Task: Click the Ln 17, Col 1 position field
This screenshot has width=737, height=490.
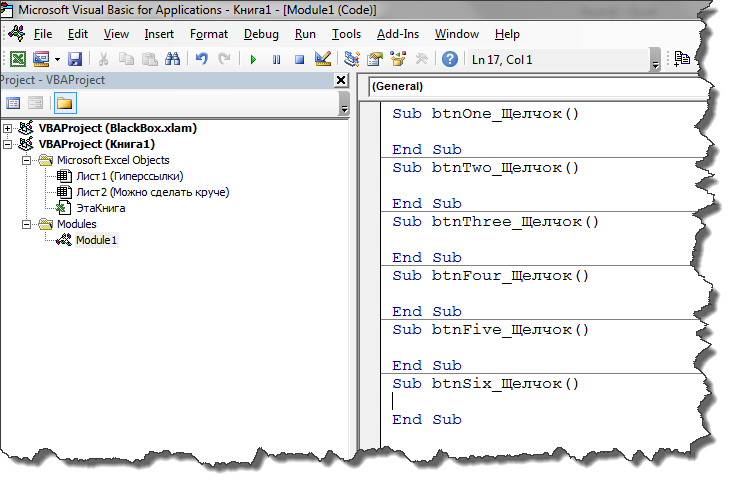Action: coord(557,60)
